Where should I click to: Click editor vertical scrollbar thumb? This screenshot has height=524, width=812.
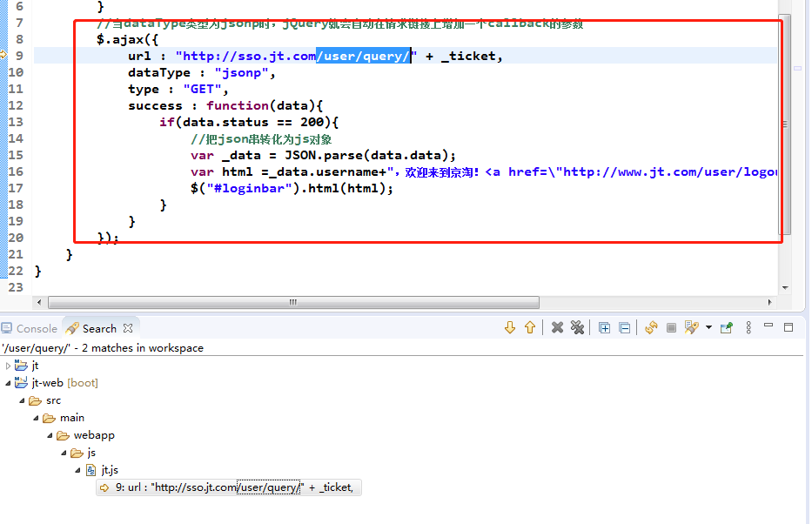[786, 124]
